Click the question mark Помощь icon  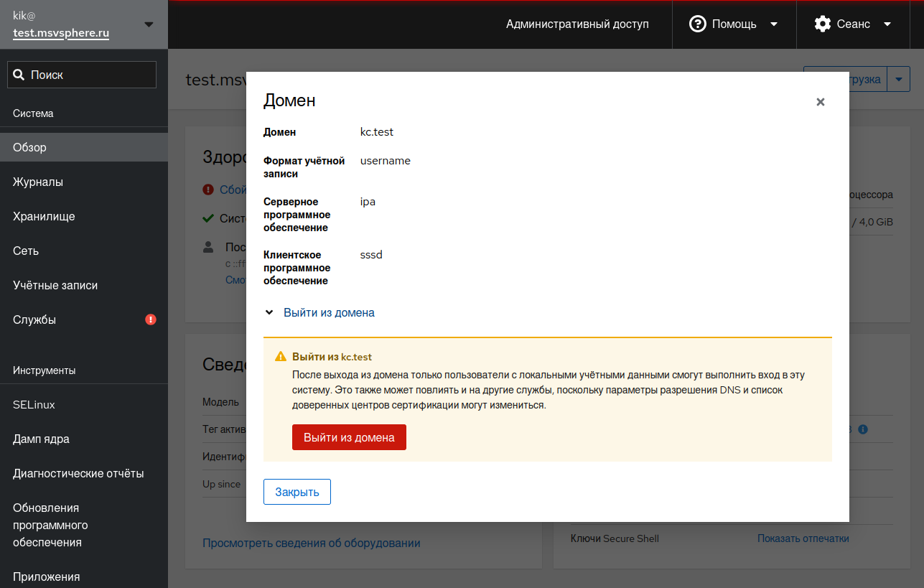(x=697, y=24)
